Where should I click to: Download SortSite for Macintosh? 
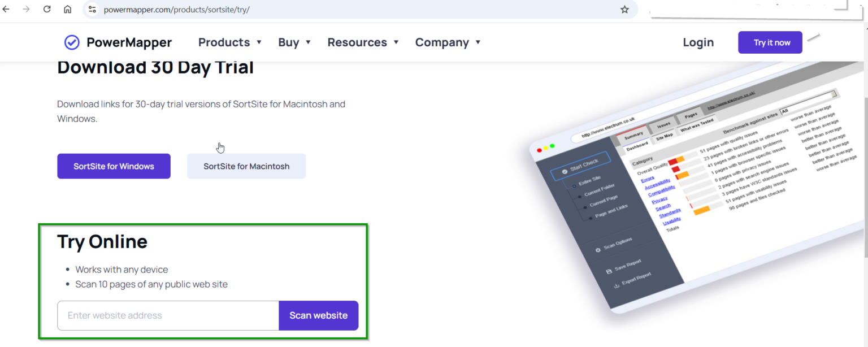pos(246,166)
